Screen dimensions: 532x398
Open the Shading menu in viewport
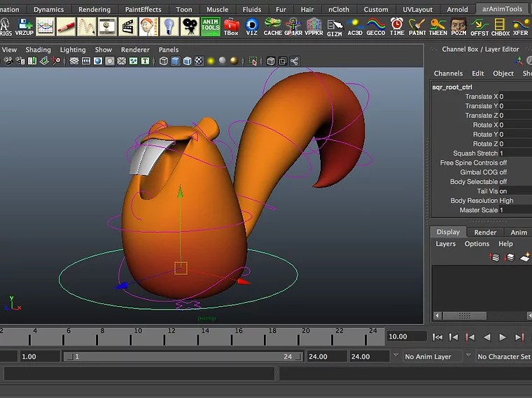coord(38,50)
